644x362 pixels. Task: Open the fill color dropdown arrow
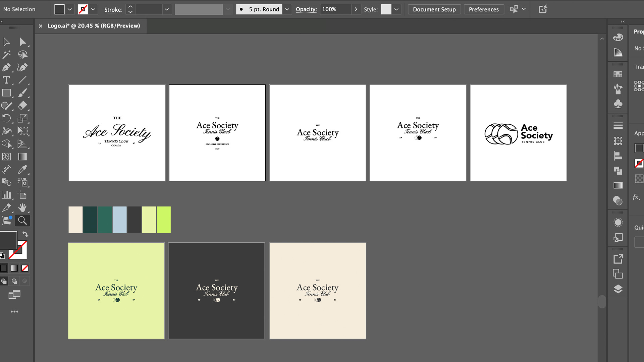[x=69, y=9]
